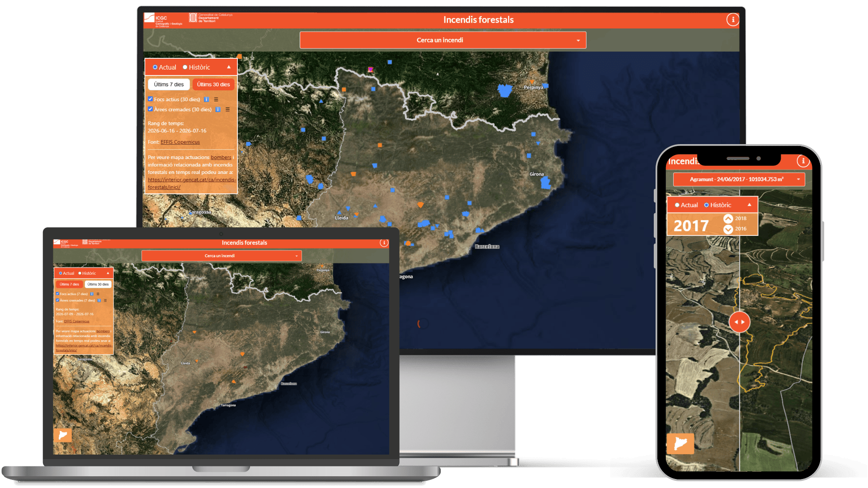Viewport: 868px width, 488px height.
Task: Select Últims 7 dies on the laptop
Action: click(x=70, y=285)
